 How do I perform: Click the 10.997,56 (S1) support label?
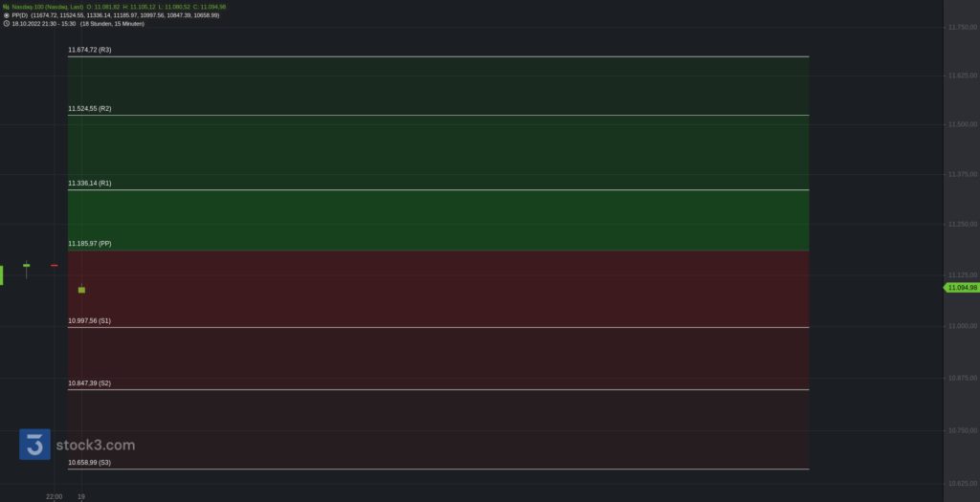pos(90,320)
